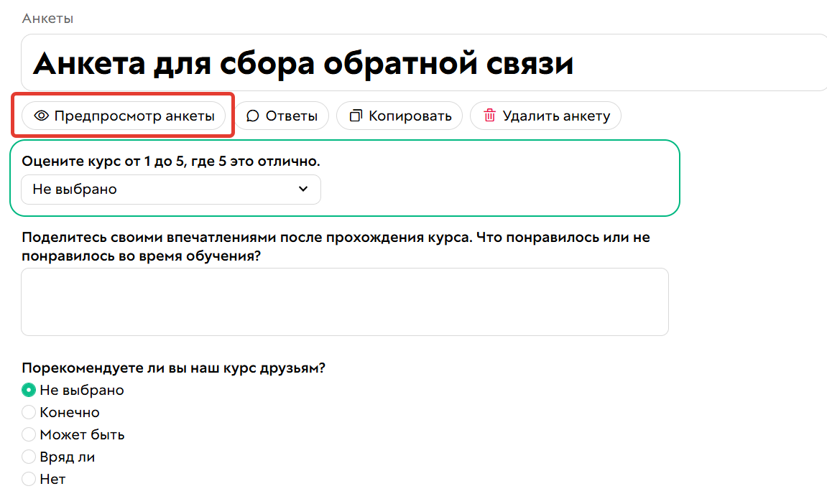This screenshot has height=504, width=827.
Task: Choose Может быть as recommendation answer
Action: click(x=29, y=434)
